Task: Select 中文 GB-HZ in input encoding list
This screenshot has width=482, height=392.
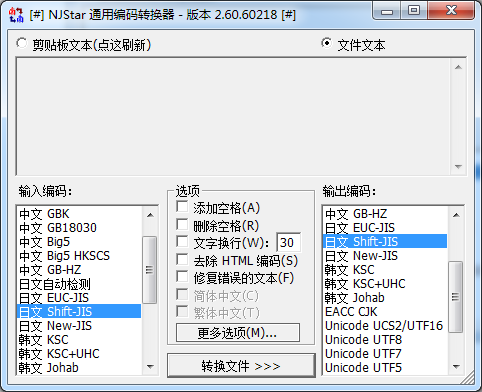Action: [79, 270]
